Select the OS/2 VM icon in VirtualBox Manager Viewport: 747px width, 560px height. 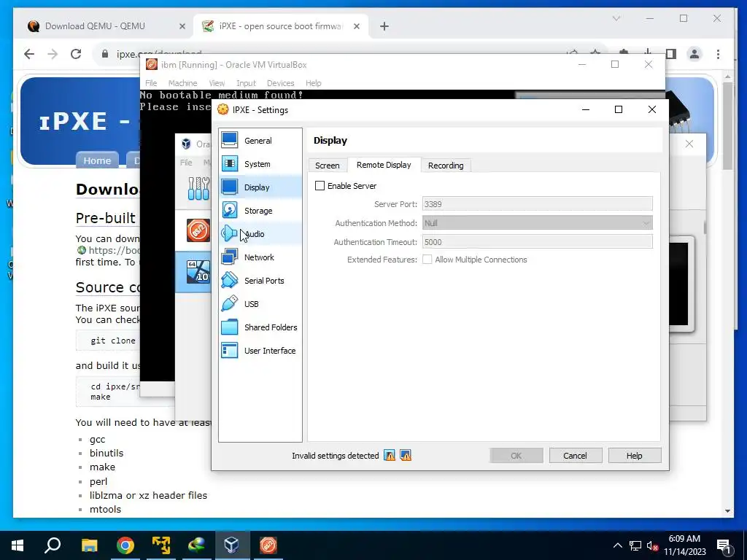click(198, 230)
